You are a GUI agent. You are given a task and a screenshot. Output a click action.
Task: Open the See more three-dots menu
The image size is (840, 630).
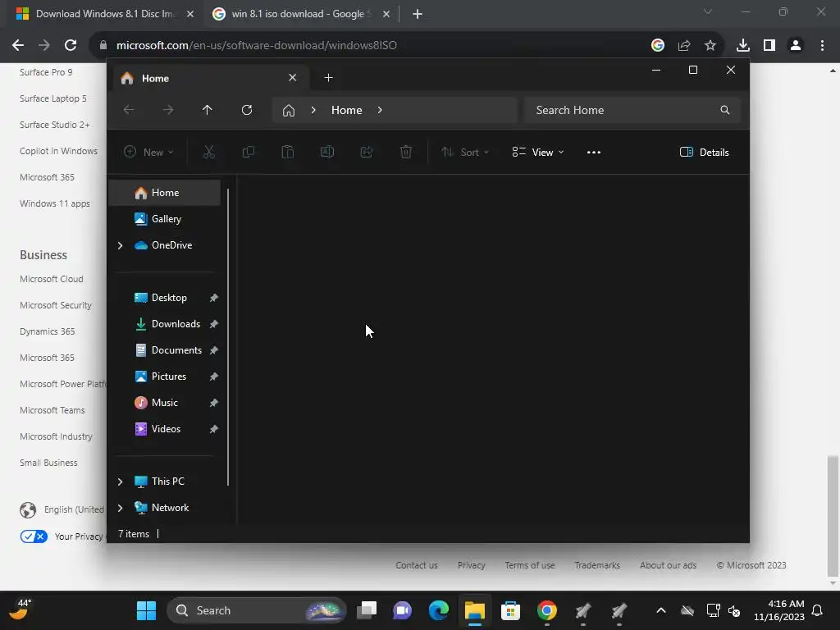point(594,152)
